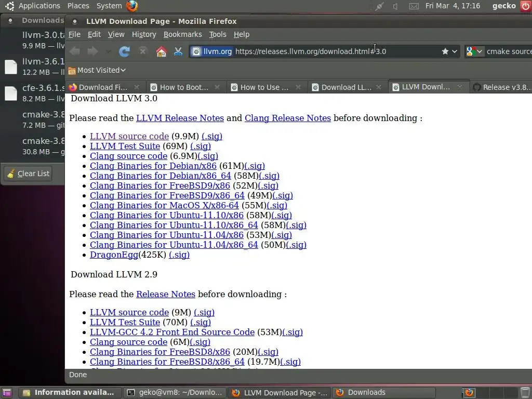Image resolution: width=532 pixels, height=399 pixels.
Task: Close the Download LL... tab
Action: (379, 87)
